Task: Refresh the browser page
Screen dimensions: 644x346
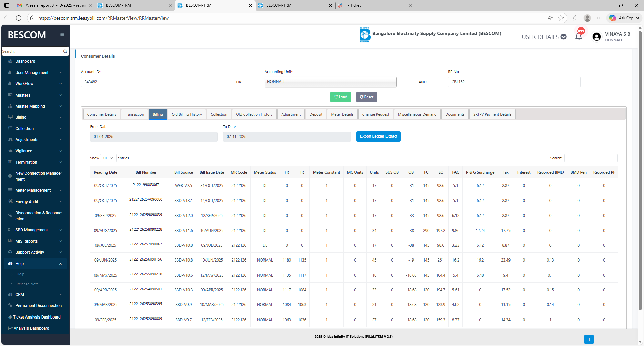Action: 19,18
